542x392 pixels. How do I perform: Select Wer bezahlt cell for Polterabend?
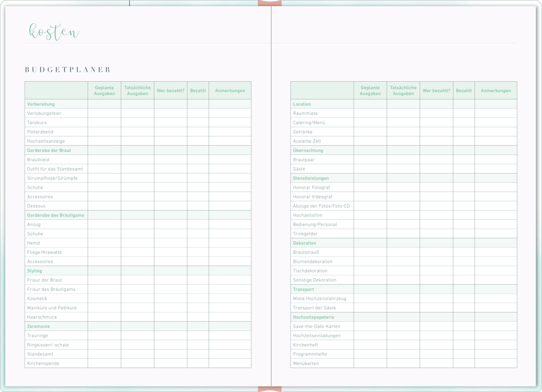[x=171, y=132]
